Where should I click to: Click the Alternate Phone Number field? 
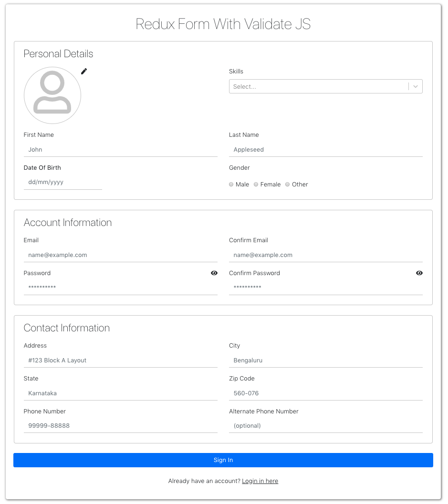click(x=326, y=426)
